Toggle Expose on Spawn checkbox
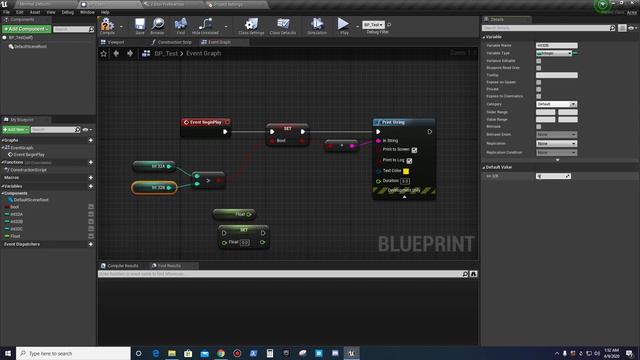Screen dimensions: 640x360 pos(538,82)
